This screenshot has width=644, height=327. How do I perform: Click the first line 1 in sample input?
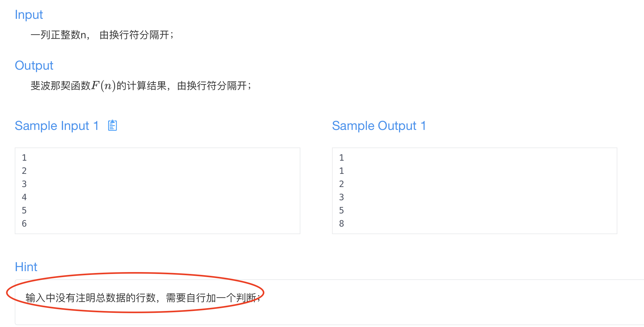pos(24,158)
